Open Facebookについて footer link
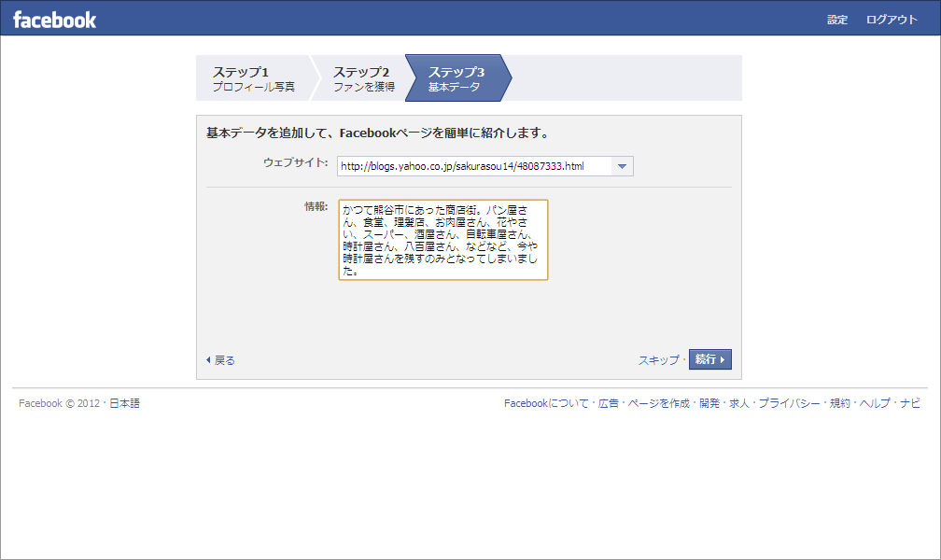 coord(546,403)
